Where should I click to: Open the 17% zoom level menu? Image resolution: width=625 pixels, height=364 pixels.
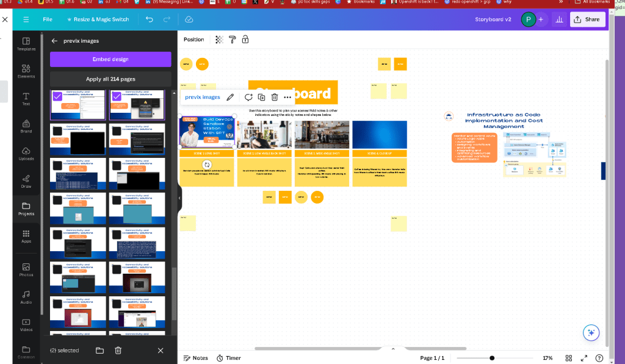(x=547, y=358)
